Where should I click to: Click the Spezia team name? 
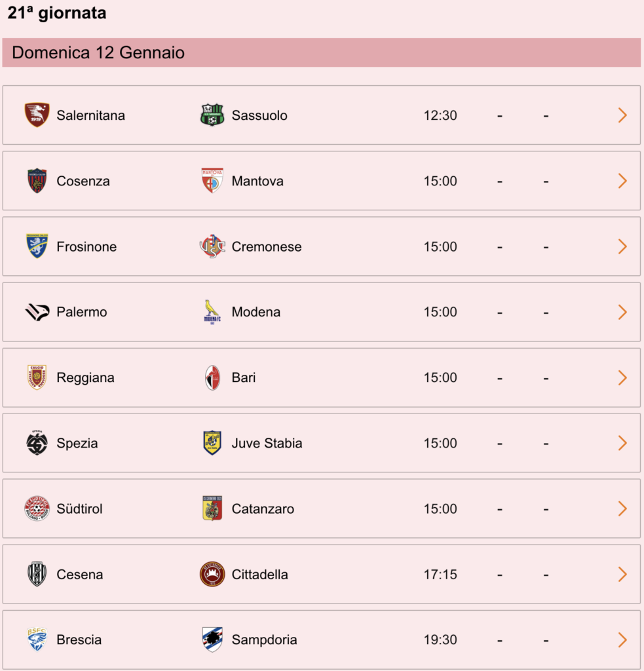coord(77,444)
